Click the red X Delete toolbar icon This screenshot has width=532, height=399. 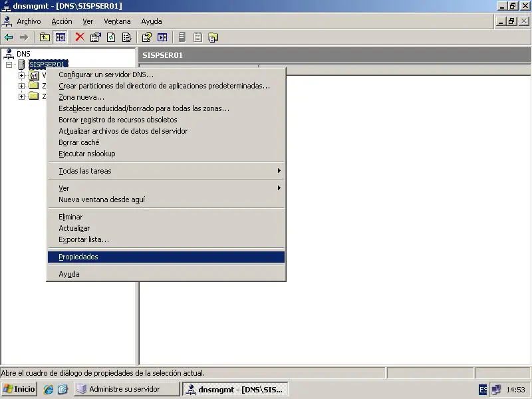click(x=80, y=37)
